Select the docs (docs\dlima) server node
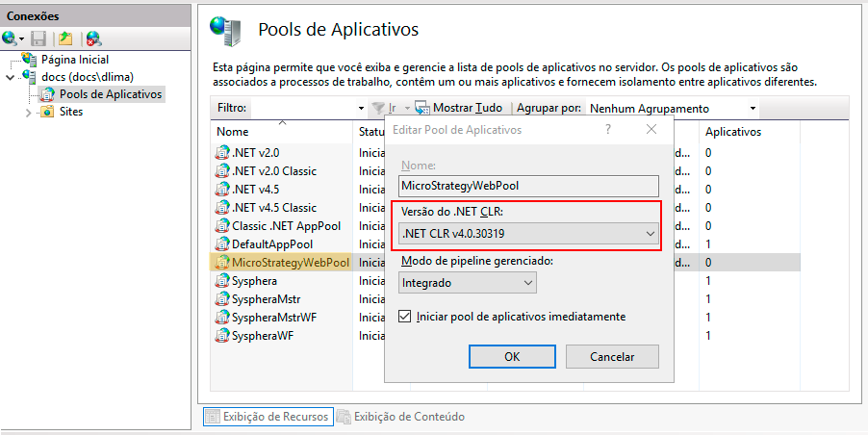The width and height of the screenshot is (868, 435). 88,76
